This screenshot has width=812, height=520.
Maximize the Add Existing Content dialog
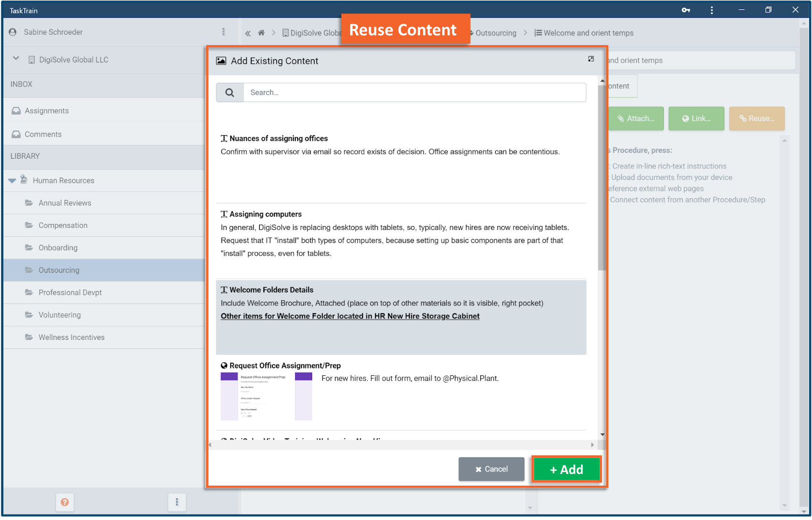tap(591, 59)
